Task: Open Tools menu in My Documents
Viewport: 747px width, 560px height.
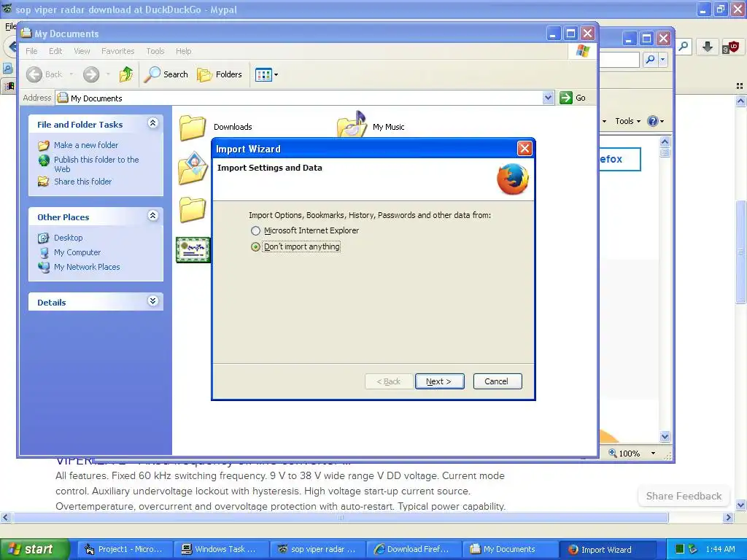Action: coord(155,51)
